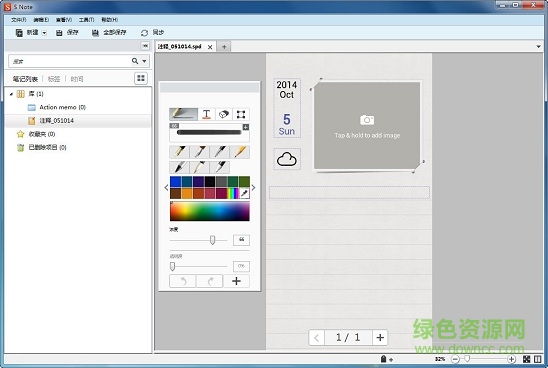Open the dropdown arrow next to 新建
The width and height of the screenshot is (548, 368).
click(x=44, y=33)
